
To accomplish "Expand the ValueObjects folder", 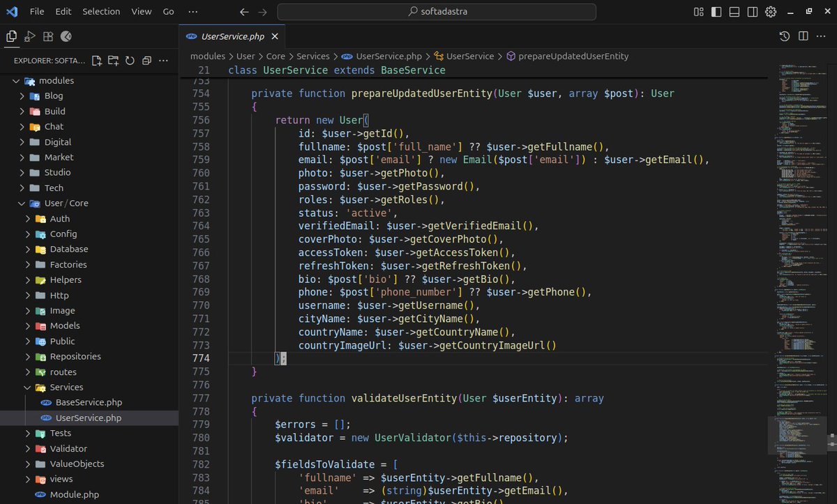I will pos(28,464).
